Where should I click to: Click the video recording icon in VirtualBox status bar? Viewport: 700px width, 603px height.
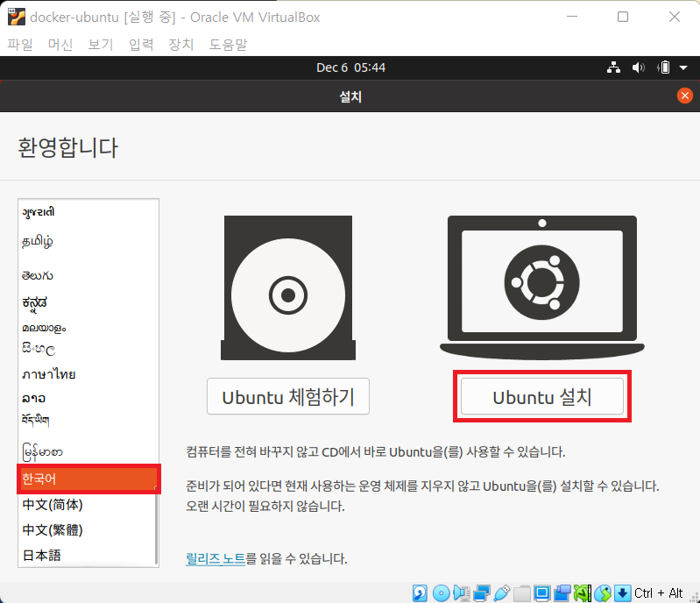[x=562, y=593]
